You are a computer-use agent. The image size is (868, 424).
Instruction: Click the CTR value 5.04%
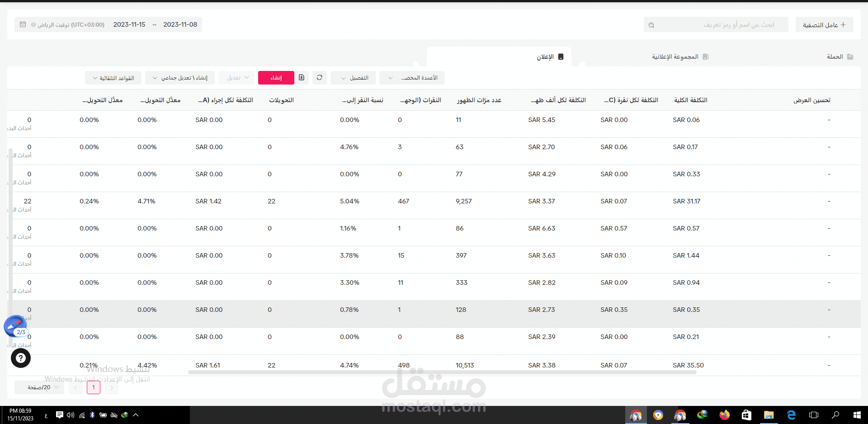coord(349,201)
